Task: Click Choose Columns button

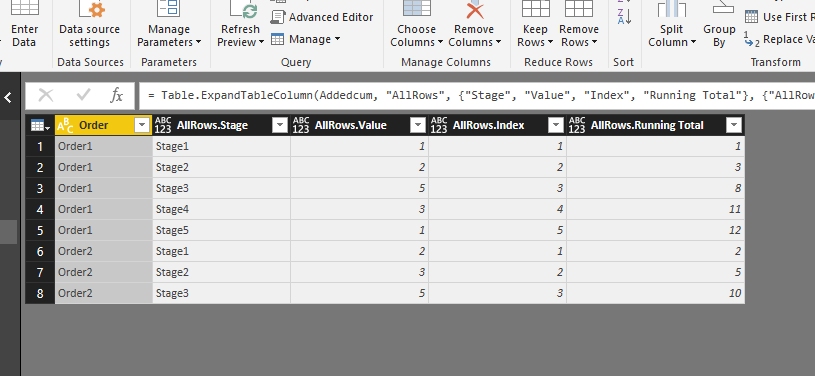Action: click(x=416, y=25)
